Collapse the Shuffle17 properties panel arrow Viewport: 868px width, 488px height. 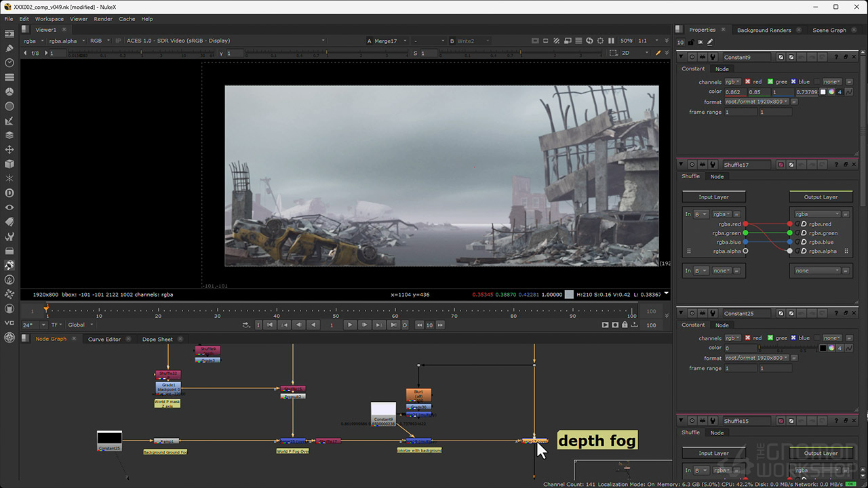pyautogui.click(x=682, y=165)
